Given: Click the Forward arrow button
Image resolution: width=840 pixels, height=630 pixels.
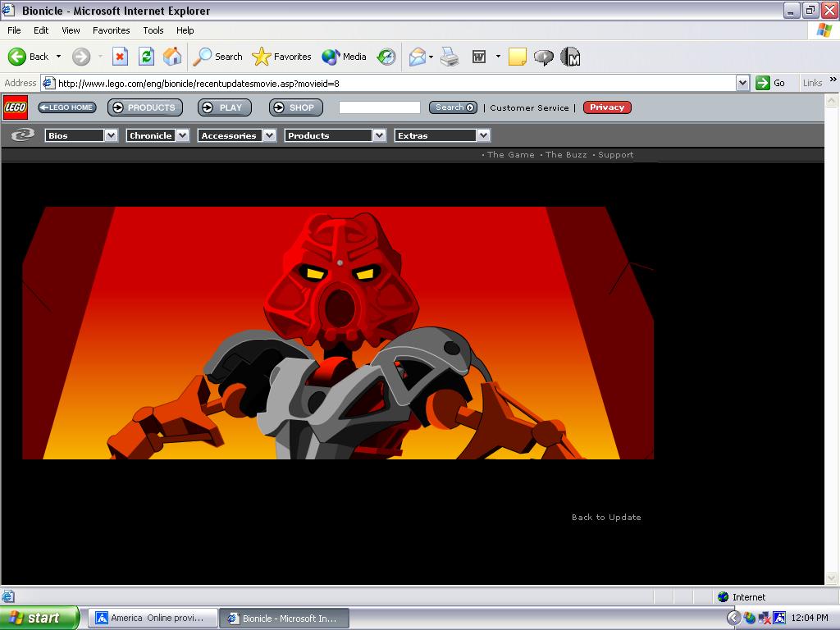Looking at the screenshot, I should (x=81, y=57).
